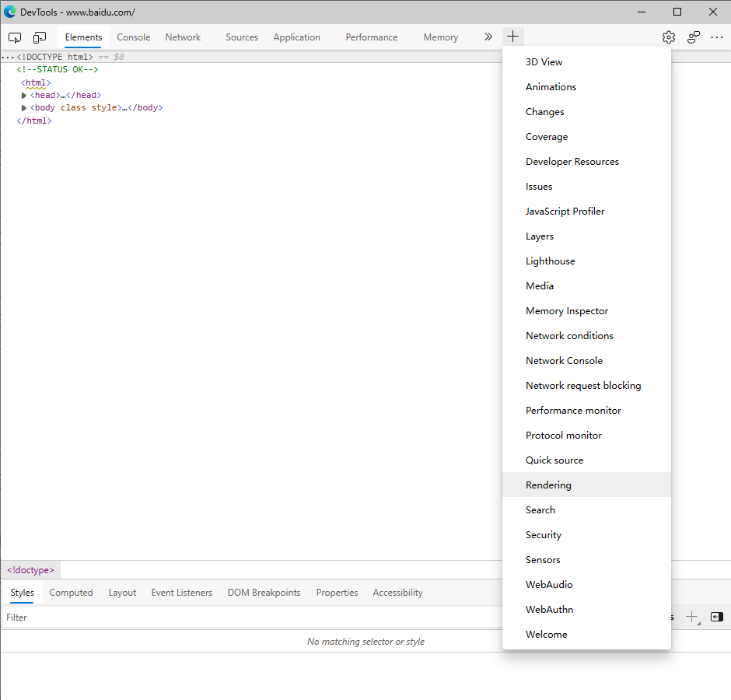Open Network conditions from the menu

tap(569, 335)
